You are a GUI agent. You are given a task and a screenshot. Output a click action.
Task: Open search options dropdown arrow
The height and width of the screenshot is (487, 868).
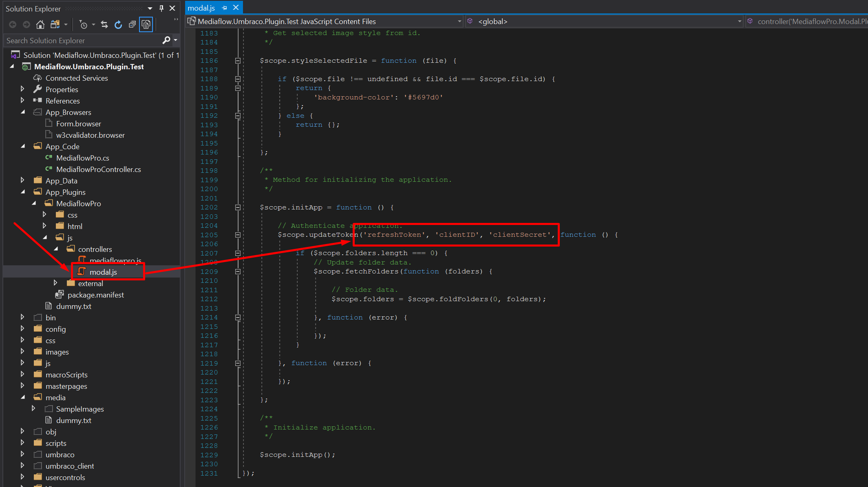(176, 40)
